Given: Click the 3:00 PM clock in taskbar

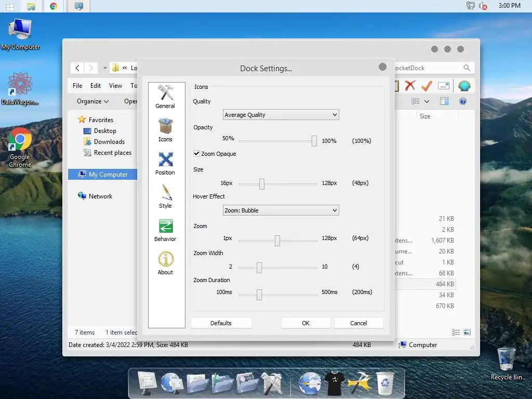Looking at the screenshot, I should 509,5.
